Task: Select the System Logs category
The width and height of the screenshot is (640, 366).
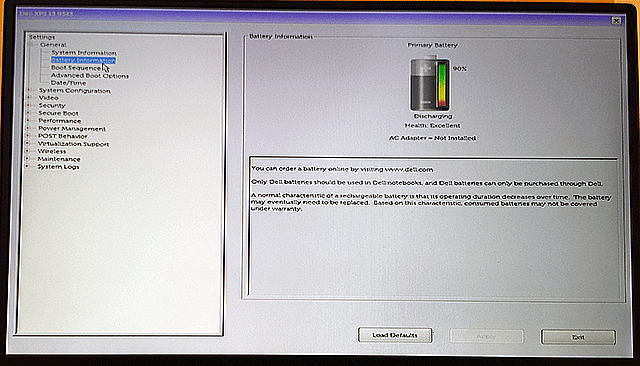Action: pyautogui.click(x=58, y=166)
